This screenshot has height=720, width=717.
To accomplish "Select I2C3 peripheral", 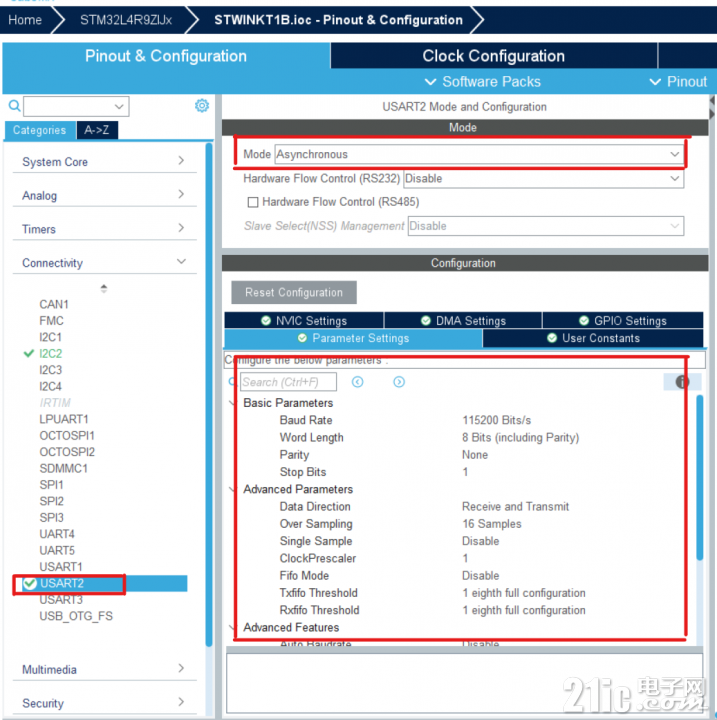I will tap(51, 370).
